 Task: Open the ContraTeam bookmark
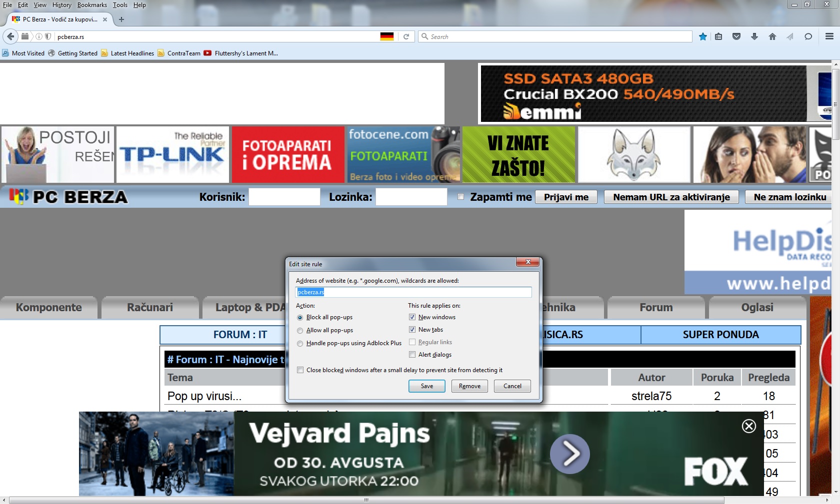[x=179, y=53]
